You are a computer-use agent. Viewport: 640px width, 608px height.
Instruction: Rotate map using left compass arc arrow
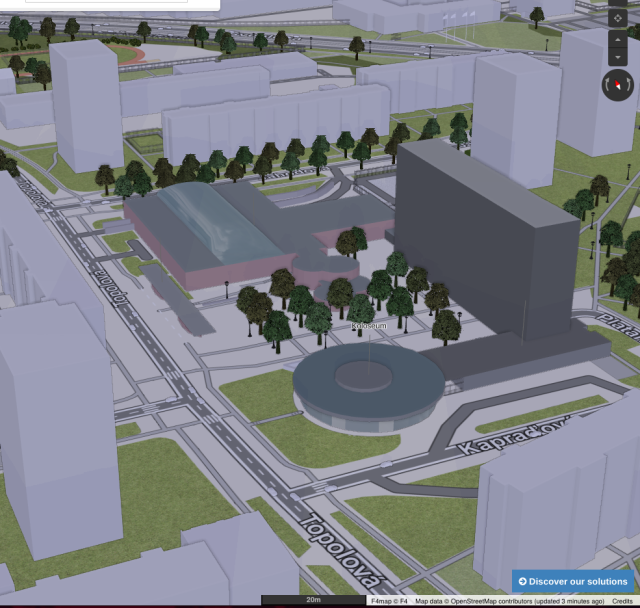606,86
